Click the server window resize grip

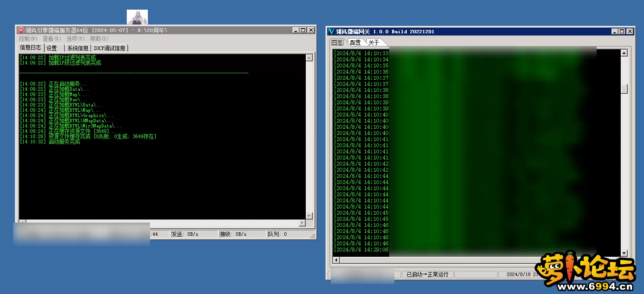[x=313, y=236]
